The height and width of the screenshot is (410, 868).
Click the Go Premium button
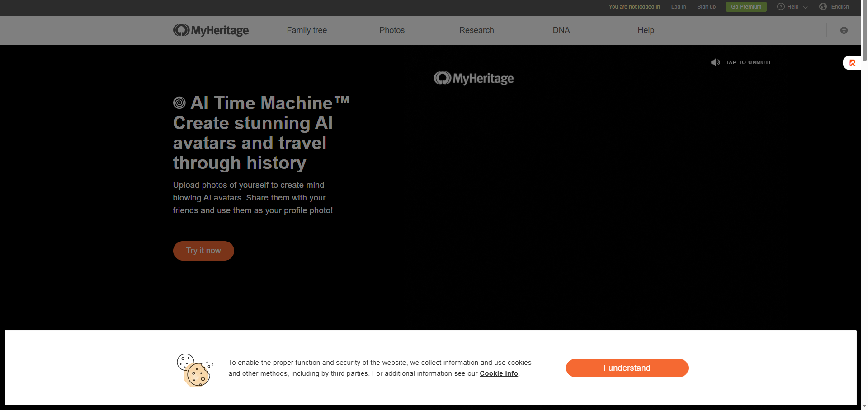(746, 7)
